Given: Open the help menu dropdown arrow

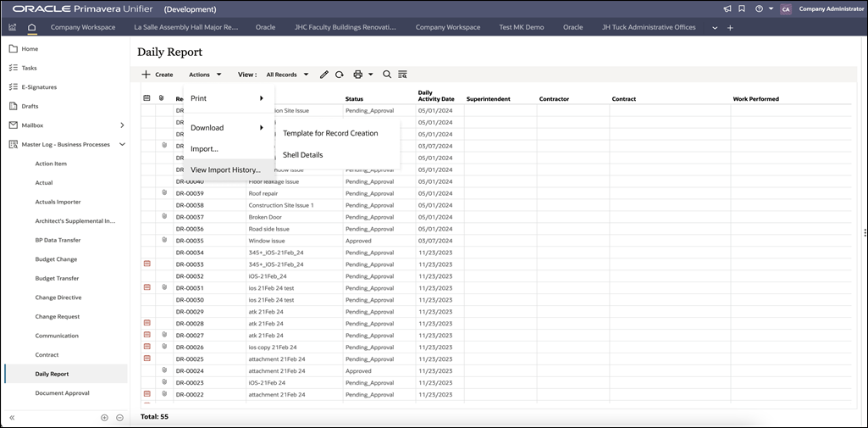Looking at the screenshot, I should (771, 8).
